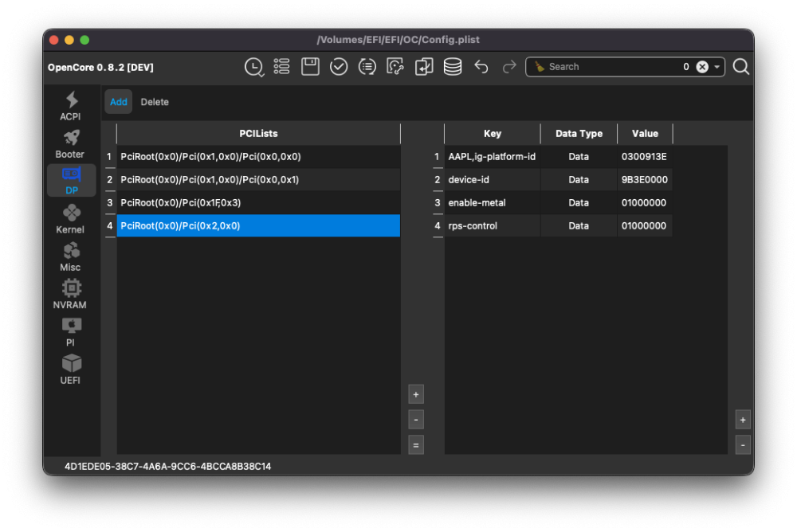Click the equals button beside PCILists
Screen dimensions: 797x532
[x=416, y=445]
